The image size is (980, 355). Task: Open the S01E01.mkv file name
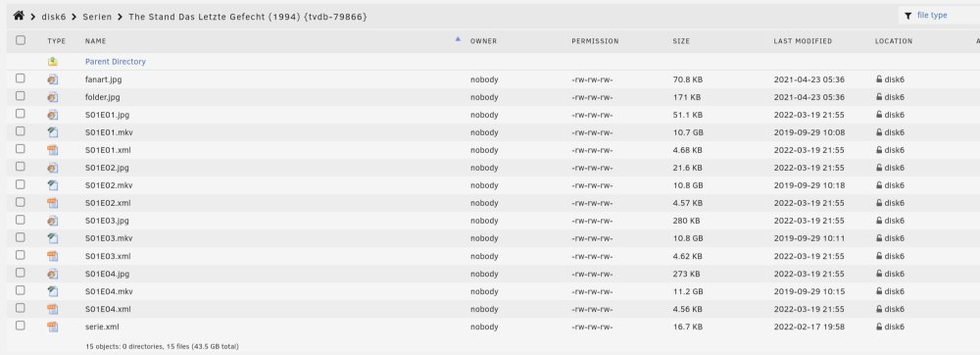click(109, 132)
